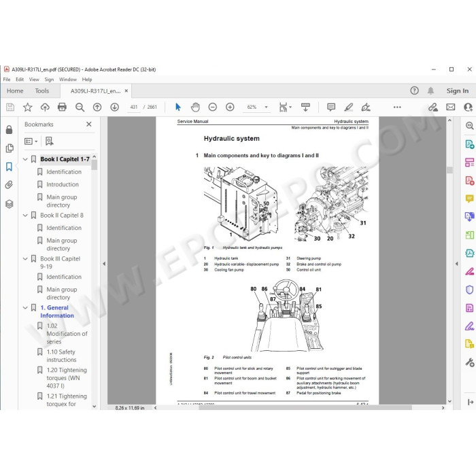Add new bookmark icon
Viewport: 476px width, 476px height.
coord(49,141)
